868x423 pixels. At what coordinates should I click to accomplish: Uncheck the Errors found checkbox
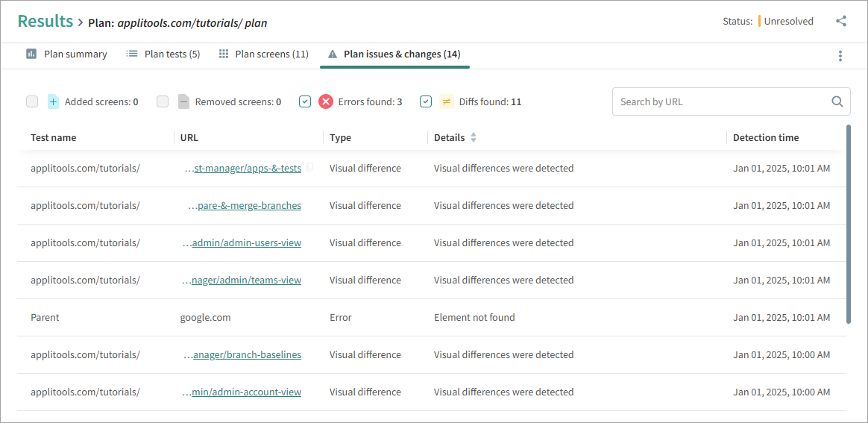[x=305, y=102]
